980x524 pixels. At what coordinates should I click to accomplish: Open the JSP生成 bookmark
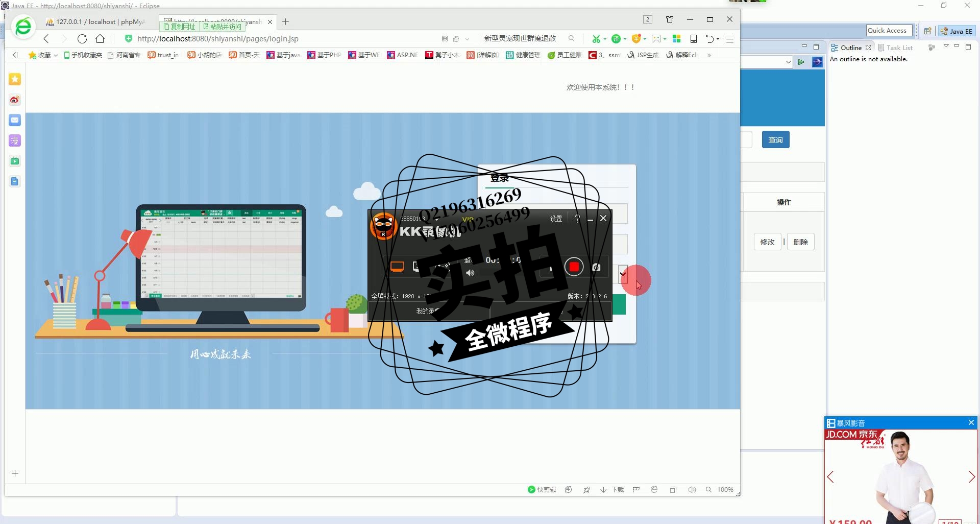(643, 55)
